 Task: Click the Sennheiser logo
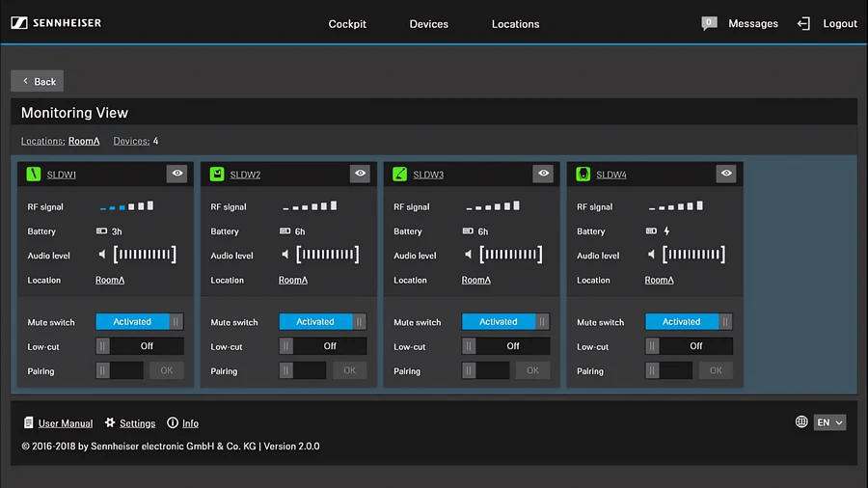coord(56,23)
